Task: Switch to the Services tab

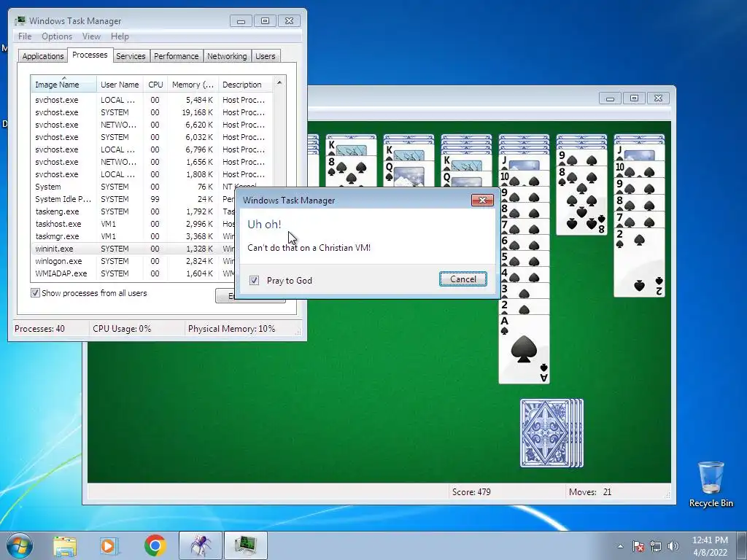Action: coord(131,56)
